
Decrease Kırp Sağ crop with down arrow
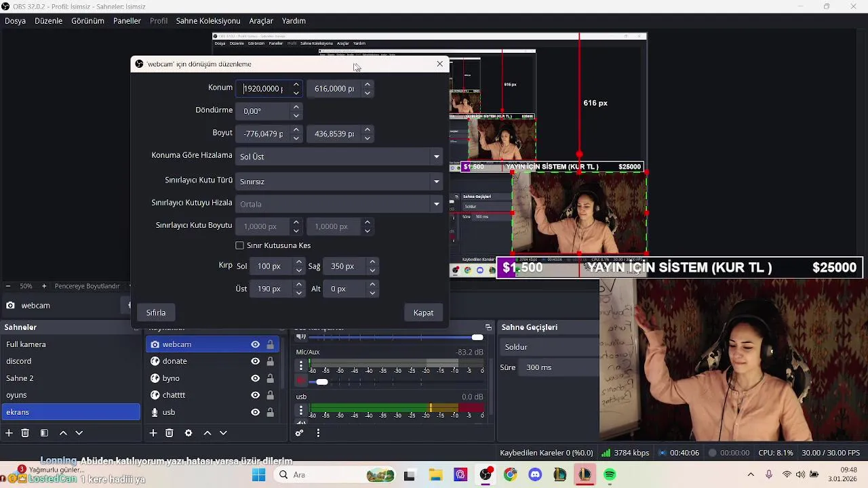point(372,270)
